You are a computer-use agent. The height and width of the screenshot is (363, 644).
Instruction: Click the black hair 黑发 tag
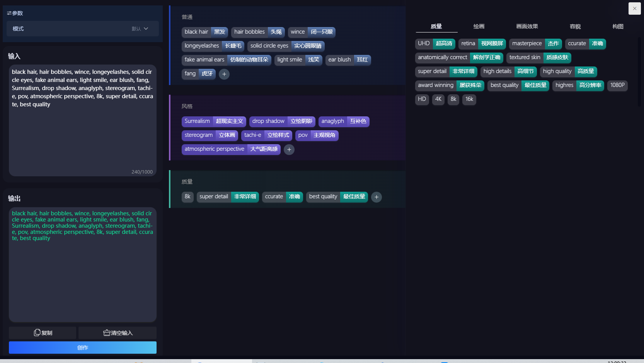coord(204,32)
